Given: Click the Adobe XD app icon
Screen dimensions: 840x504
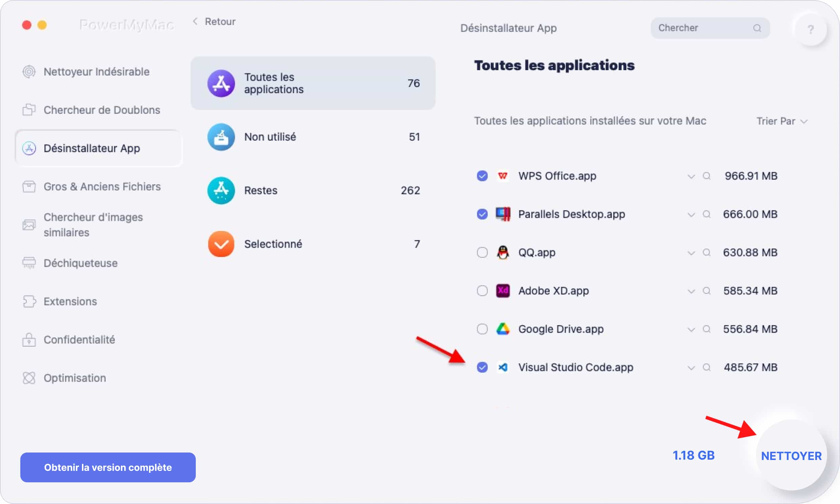Looking at the screenshot, I should click(x=503, y=291).
